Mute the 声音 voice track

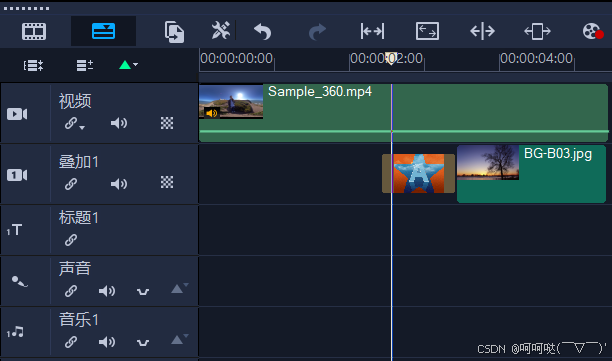(107, 291)
